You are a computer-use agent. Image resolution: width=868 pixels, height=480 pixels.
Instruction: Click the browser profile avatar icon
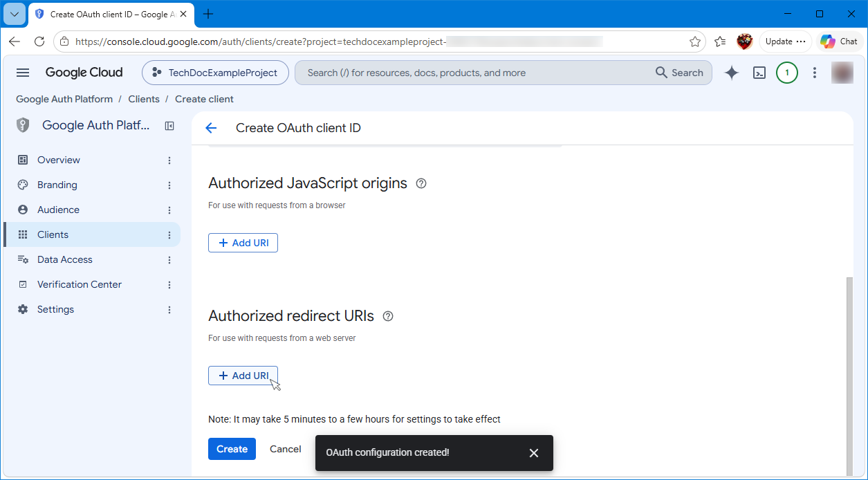point(745,41)
